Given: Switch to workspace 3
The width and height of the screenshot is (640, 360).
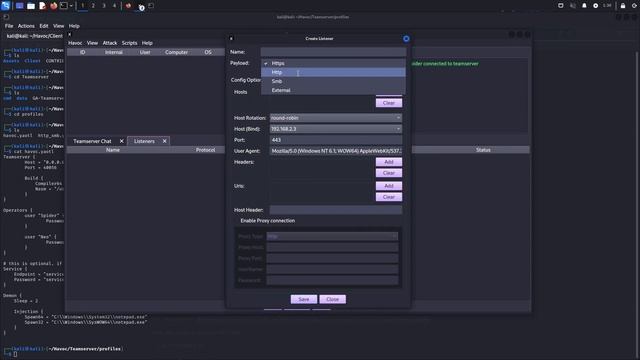Looking at the screenshot, I should pos(104,6).
